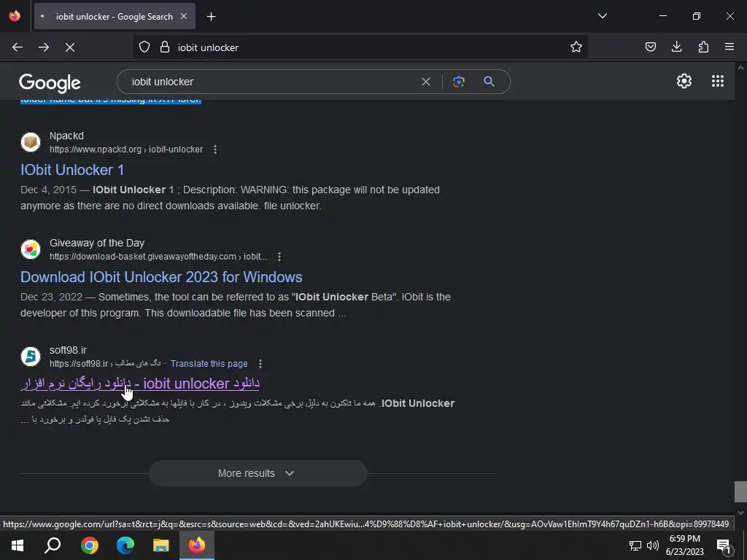747x560 pixels.
Task: Click the Npackd site favicon
Action: pyautogui.click(x=31, y=142)
